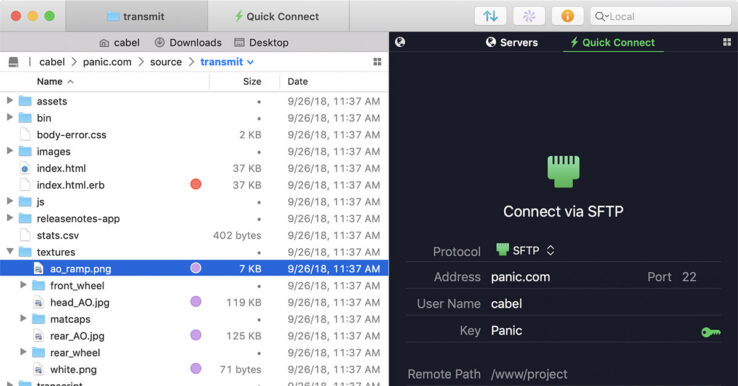Image resolution: width=738 pixels, height=386 pixels.
Task: Open the transmit folder path dropdown
Action: (x=227, y=62)
